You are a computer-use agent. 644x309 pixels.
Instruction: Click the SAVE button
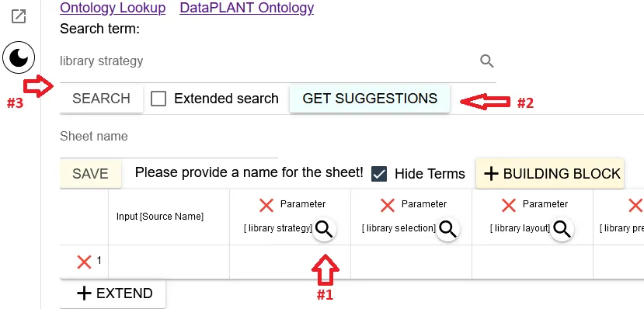(90, 174)
